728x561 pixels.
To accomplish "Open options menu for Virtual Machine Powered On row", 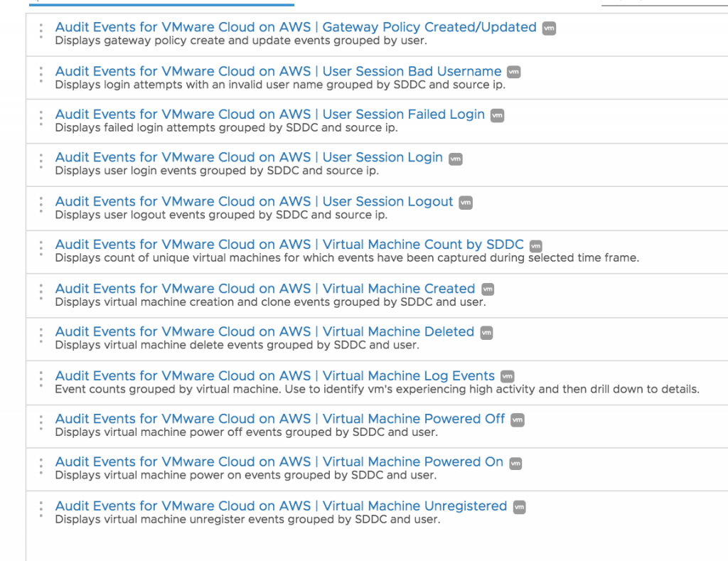I will click(x=41, y=465).
